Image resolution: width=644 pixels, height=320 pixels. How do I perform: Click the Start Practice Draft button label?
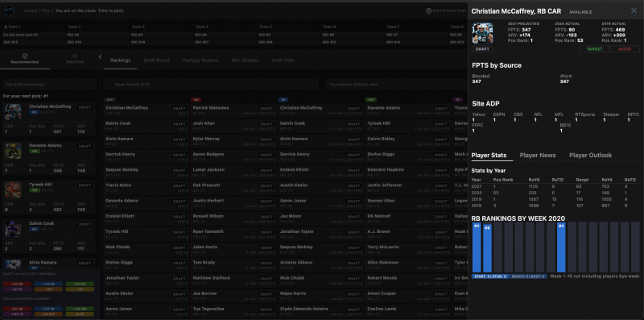450,10
